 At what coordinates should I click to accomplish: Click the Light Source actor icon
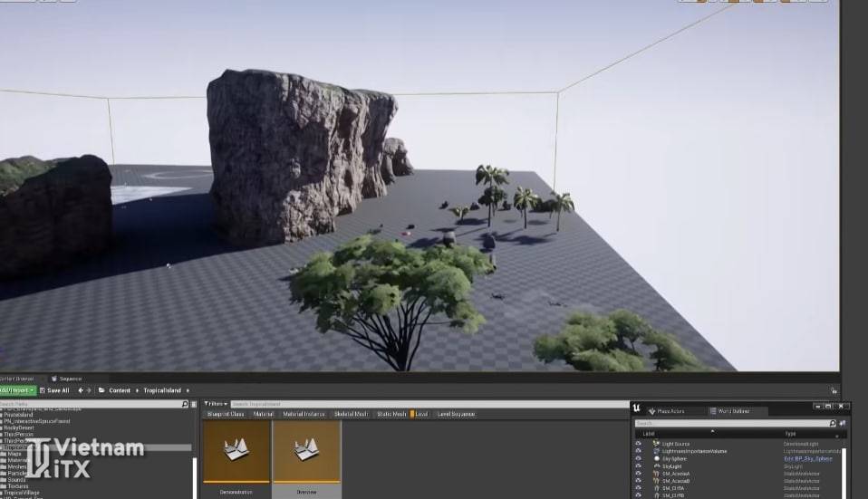click(x=657, y=444)
